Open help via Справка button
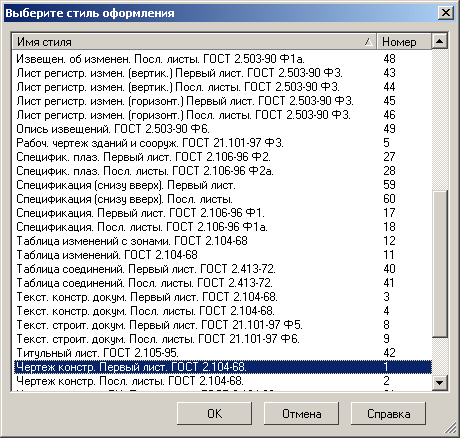 (x=388, y=414)
